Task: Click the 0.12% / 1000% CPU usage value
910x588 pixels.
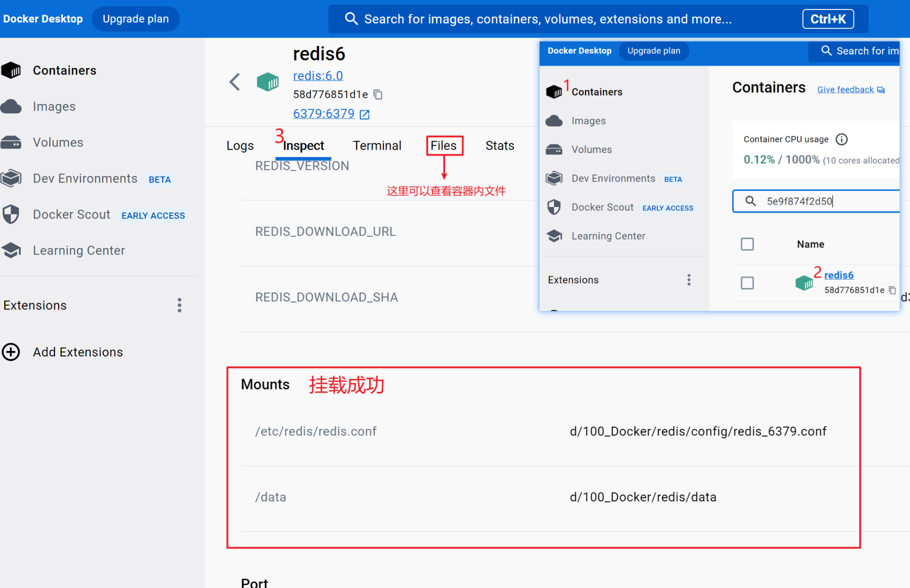Action: (x=781, y=159)
